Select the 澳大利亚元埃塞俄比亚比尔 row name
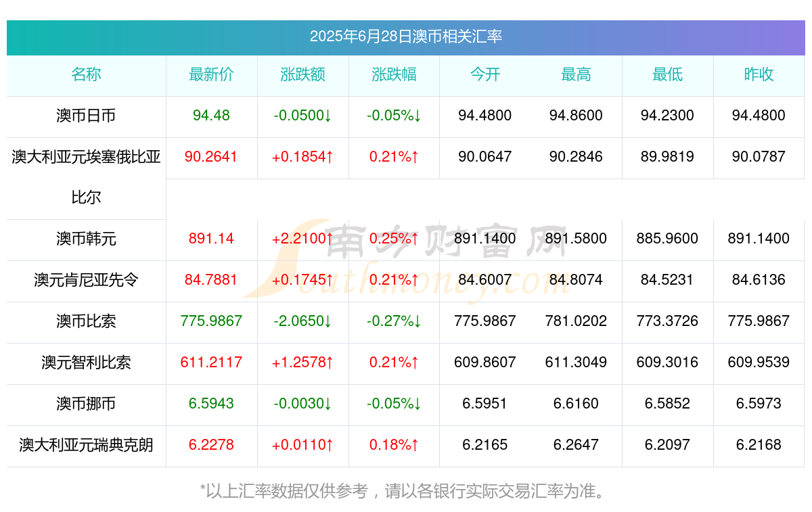The height and width of the screenshot is (512, 812). click(x=86, y=177)
